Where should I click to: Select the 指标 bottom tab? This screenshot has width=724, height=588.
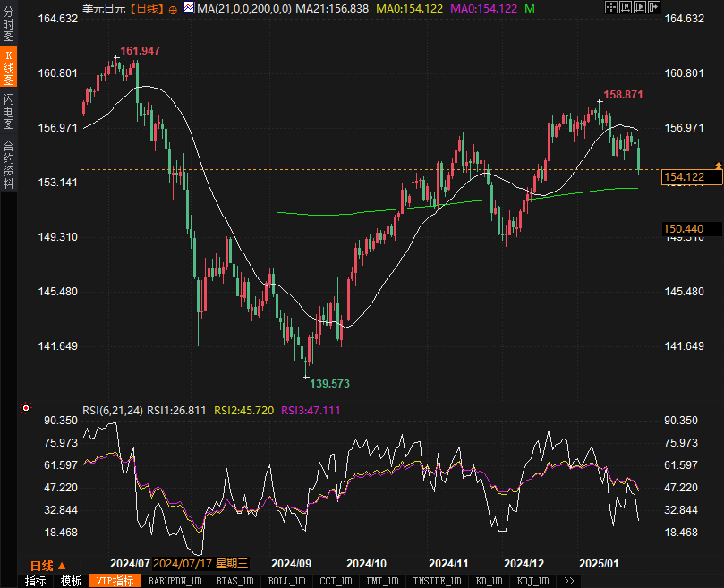(36, 581)
